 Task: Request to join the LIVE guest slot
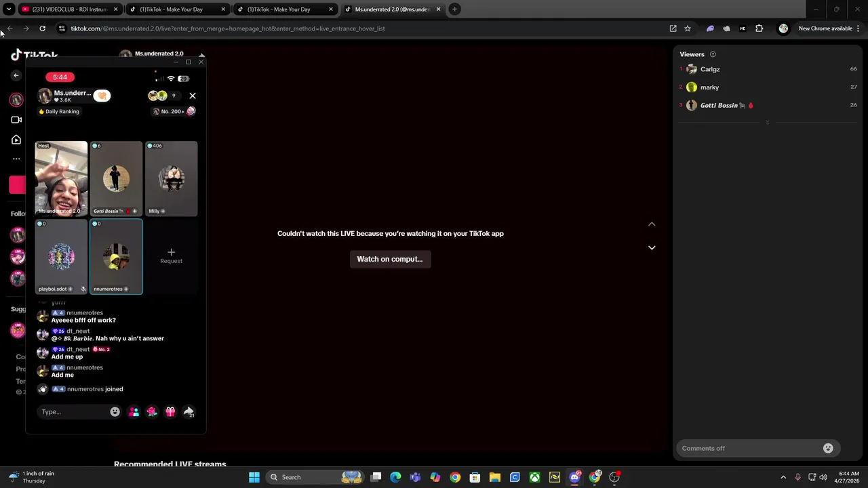pyautogui.click(x=171, y=256)
